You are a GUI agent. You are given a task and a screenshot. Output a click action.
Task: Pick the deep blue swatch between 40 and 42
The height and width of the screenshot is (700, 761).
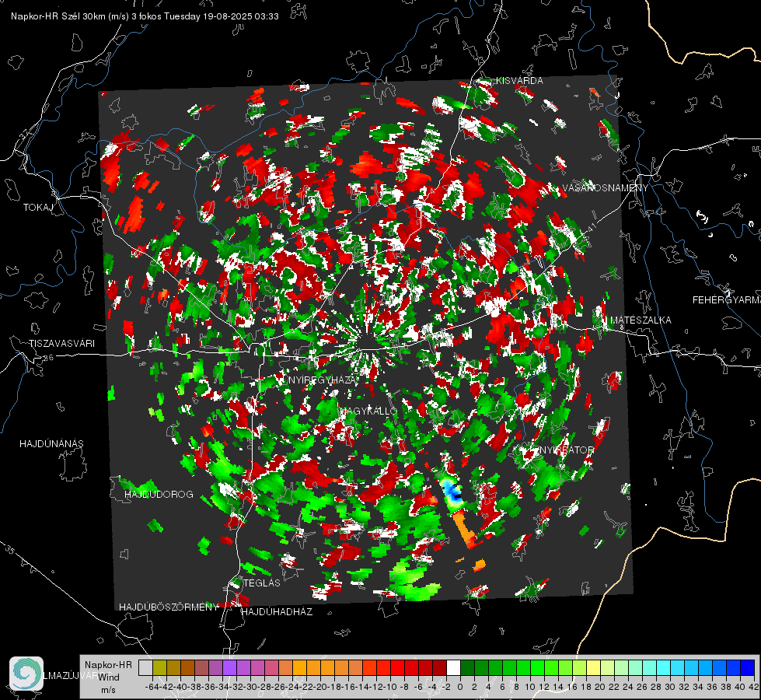coord(747,667)
